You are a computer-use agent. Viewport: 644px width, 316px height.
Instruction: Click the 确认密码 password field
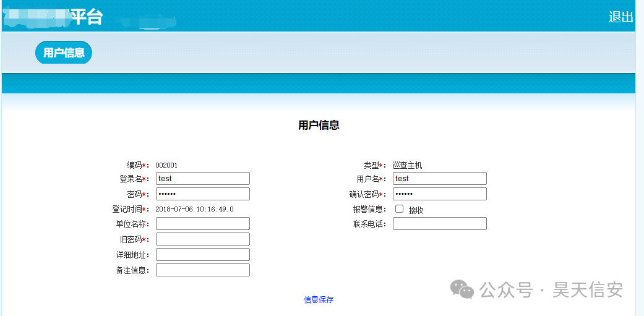click(x=439, y=194)
